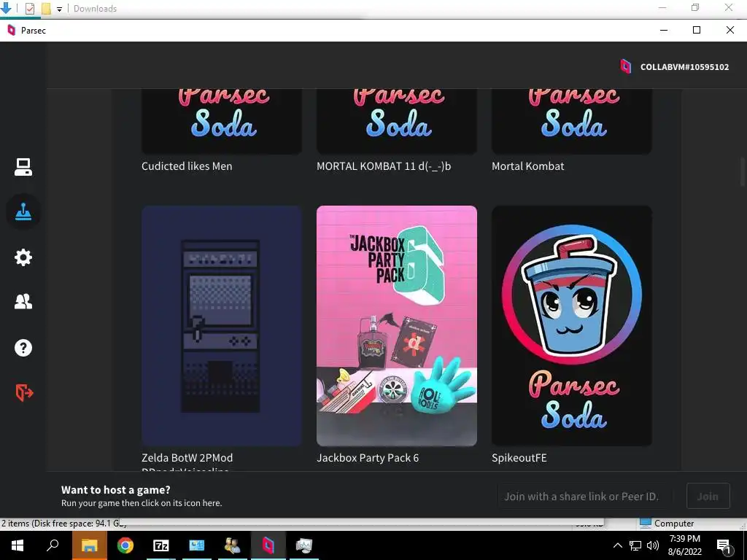Open the SpikeoutFE Parsec Soda thumbnail

click(572, 326)
